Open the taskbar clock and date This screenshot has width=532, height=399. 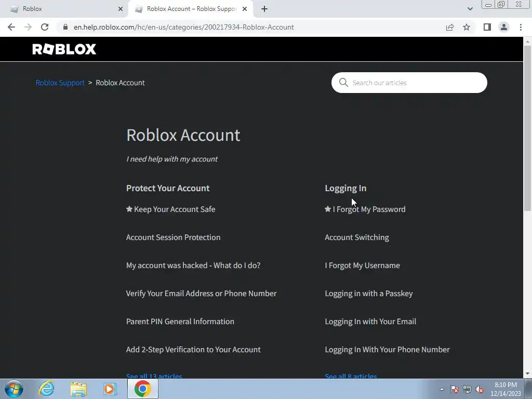(x=506, y=389)
